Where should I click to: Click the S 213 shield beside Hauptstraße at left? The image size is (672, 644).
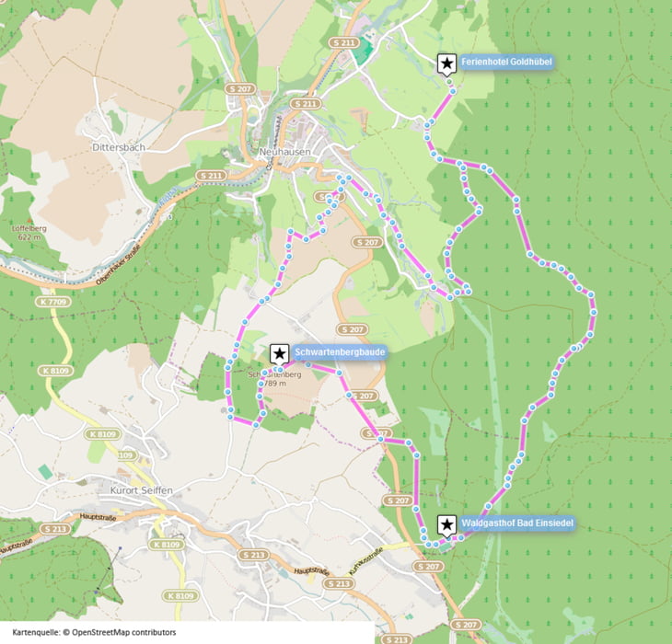tap(55, 529)
